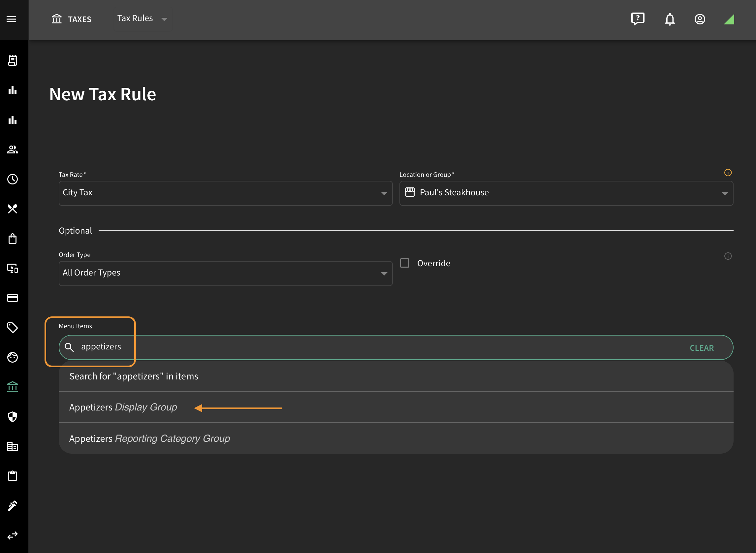
Task: Click the TAXES section label
Action: 79,19
